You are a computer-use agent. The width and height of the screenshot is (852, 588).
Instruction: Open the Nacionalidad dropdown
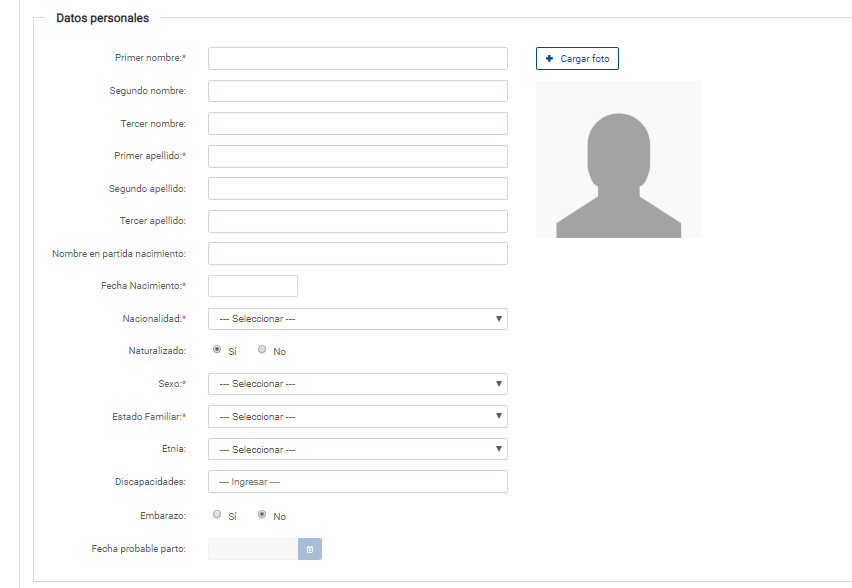[357, 319]
